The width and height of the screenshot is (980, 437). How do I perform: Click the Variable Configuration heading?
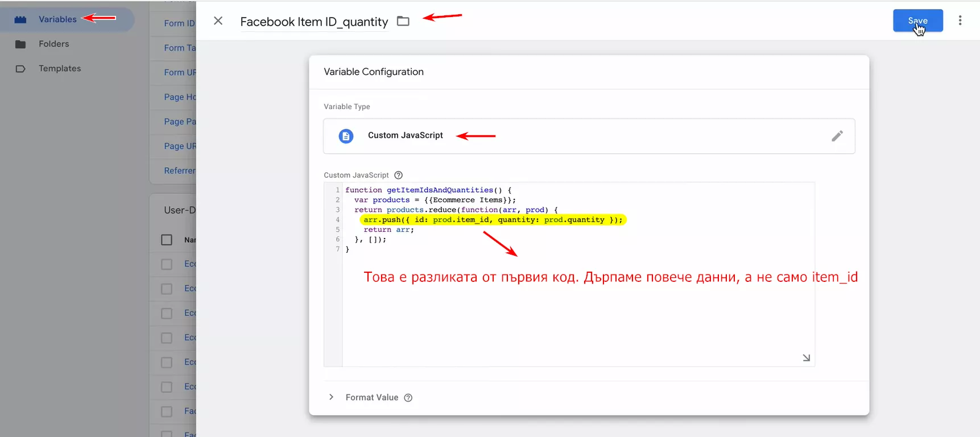374,72
